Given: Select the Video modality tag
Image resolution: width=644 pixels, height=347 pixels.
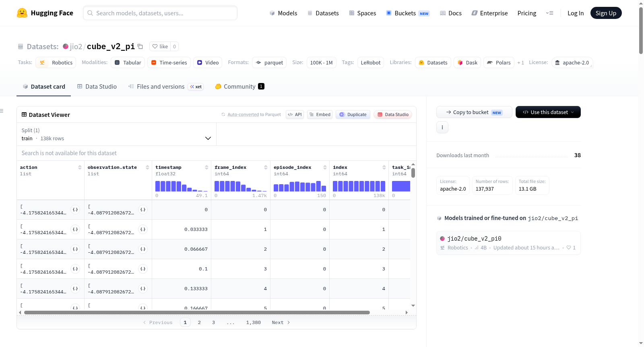Looking at the screenshot, I should click(x=208, y=62).
